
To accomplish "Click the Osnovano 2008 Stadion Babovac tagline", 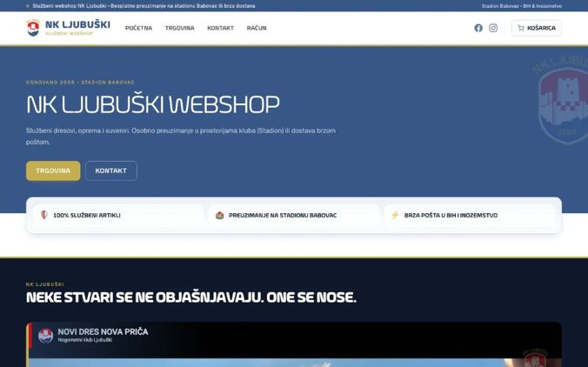I will (x=80, y=82).
